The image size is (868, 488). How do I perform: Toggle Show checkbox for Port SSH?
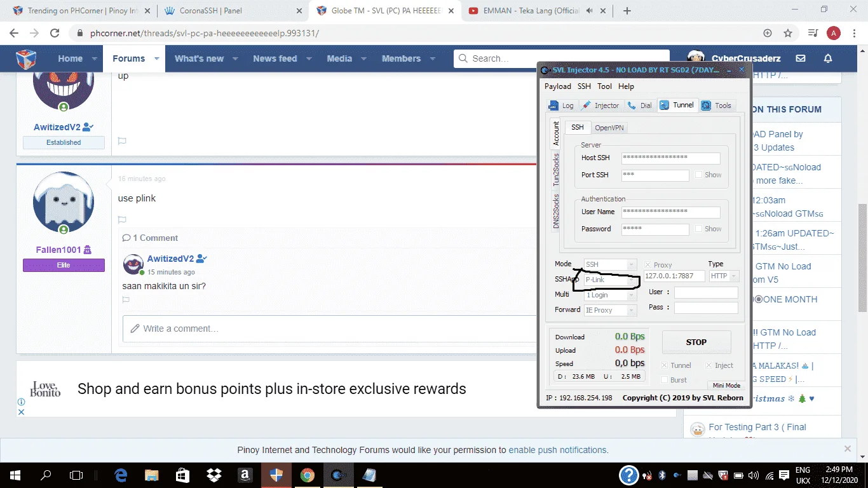point(699,175)
